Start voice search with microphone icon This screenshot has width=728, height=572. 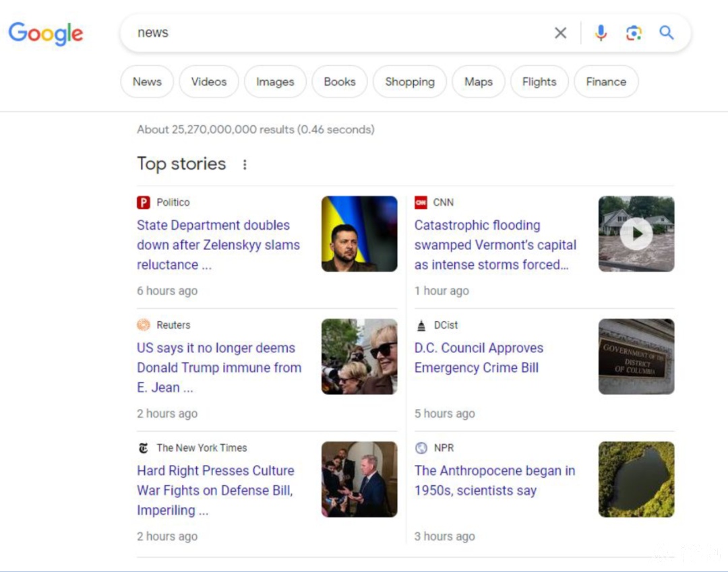[x=601, y=33]
